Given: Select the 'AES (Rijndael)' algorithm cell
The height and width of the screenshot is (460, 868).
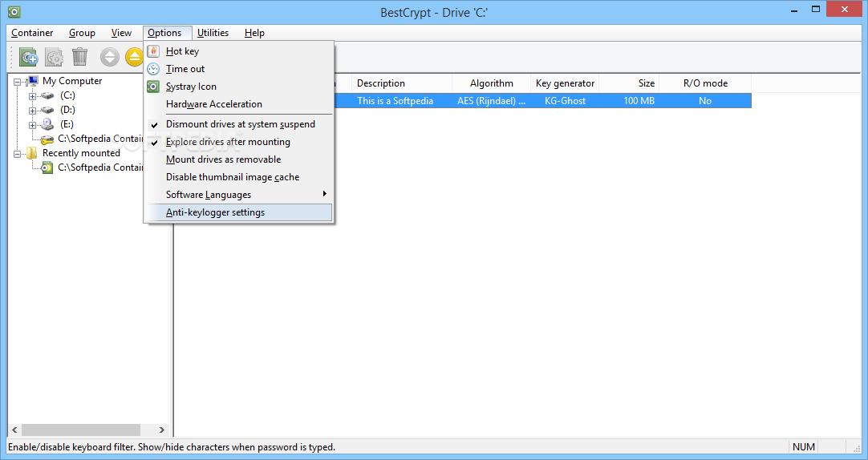Looking at the screenshot, I should pos(492,101).
